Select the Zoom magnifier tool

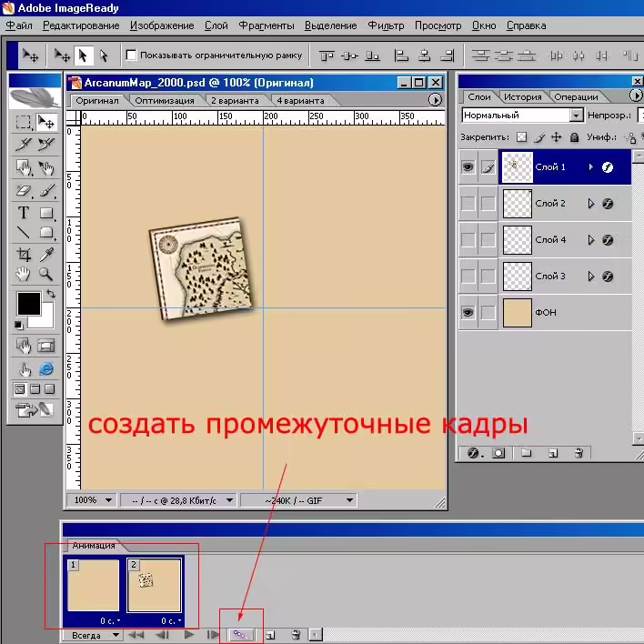[x=46, y=274]
